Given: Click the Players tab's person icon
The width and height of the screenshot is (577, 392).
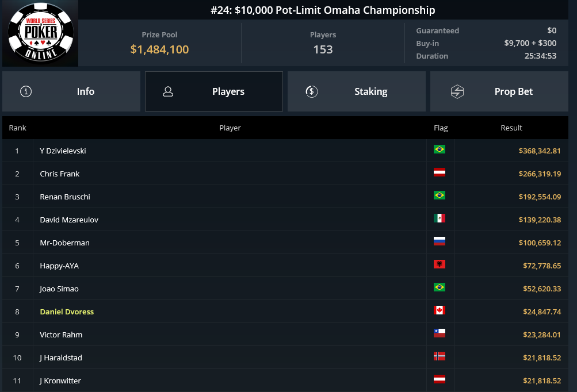Looking at the screenshot, I should [x=168, y=91].
